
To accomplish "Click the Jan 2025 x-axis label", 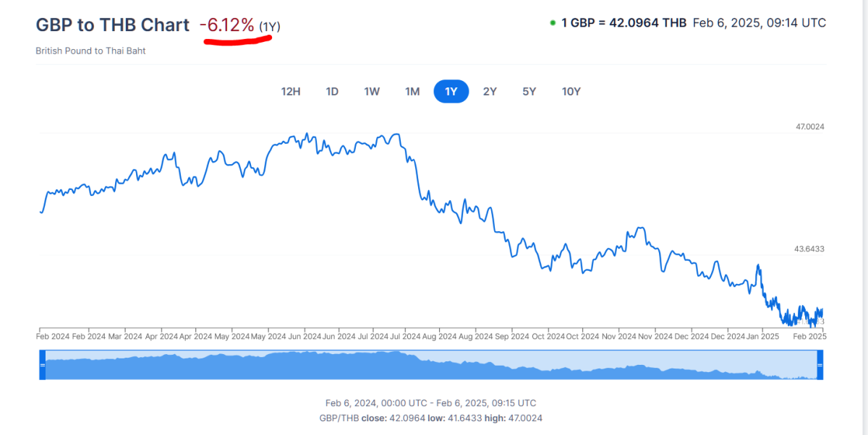I will pos(764,337).
